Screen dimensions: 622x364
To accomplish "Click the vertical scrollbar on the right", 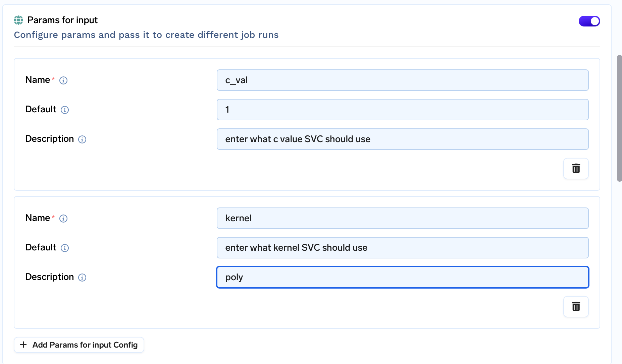I will tap(619, 118).
